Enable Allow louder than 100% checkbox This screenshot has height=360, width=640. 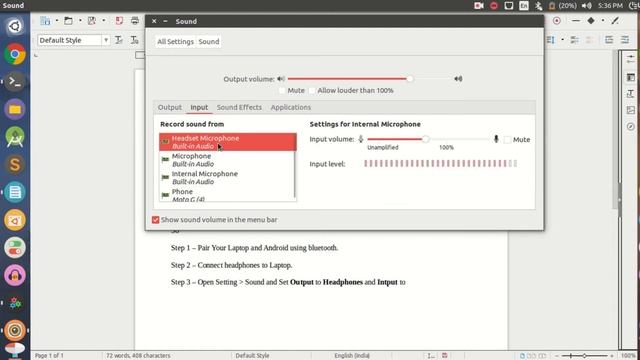click(312, 91)
